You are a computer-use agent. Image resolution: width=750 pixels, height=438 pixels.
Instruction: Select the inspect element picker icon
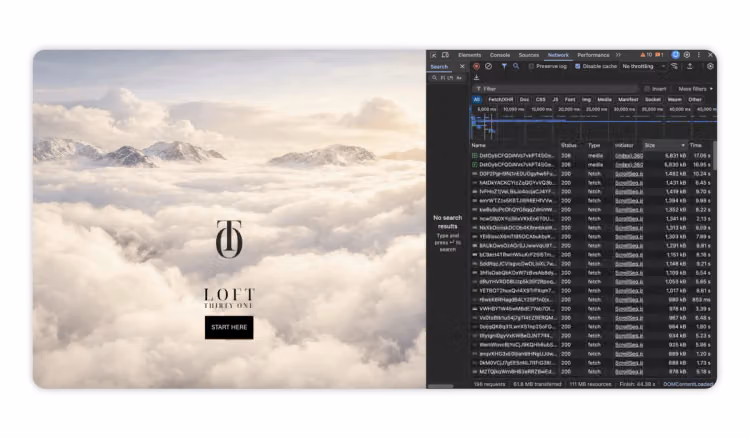tap(433, 55)
